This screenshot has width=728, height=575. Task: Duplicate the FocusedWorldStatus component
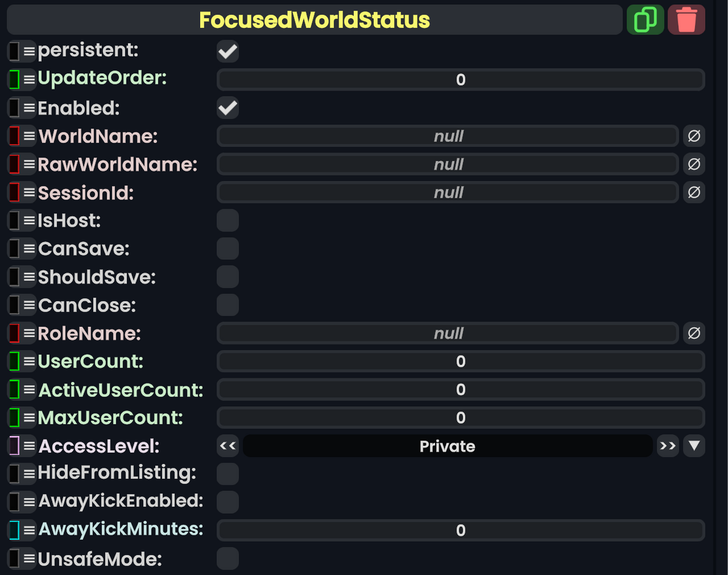coord(645,19)
